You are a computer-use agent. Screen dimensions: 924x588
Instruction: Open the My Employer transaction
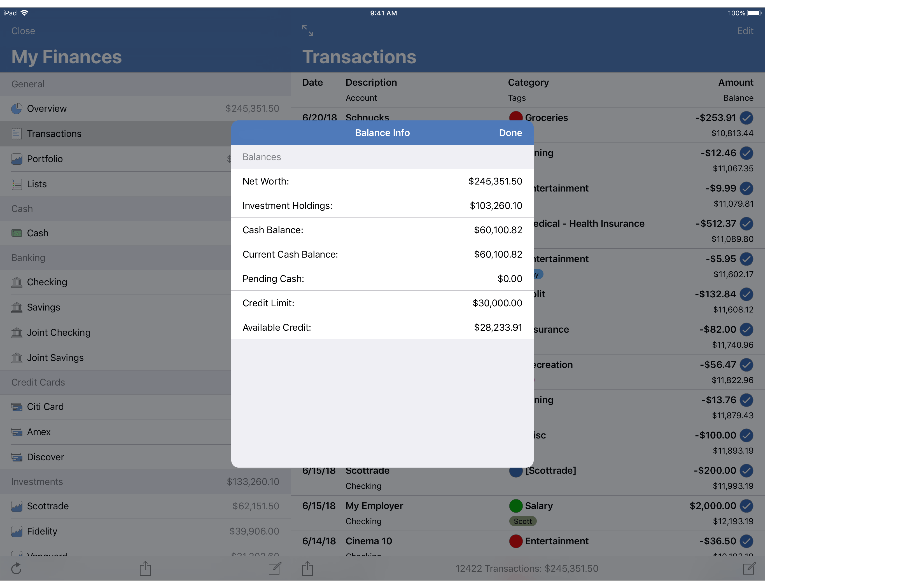pyautogui.click(x=528, y=513)
